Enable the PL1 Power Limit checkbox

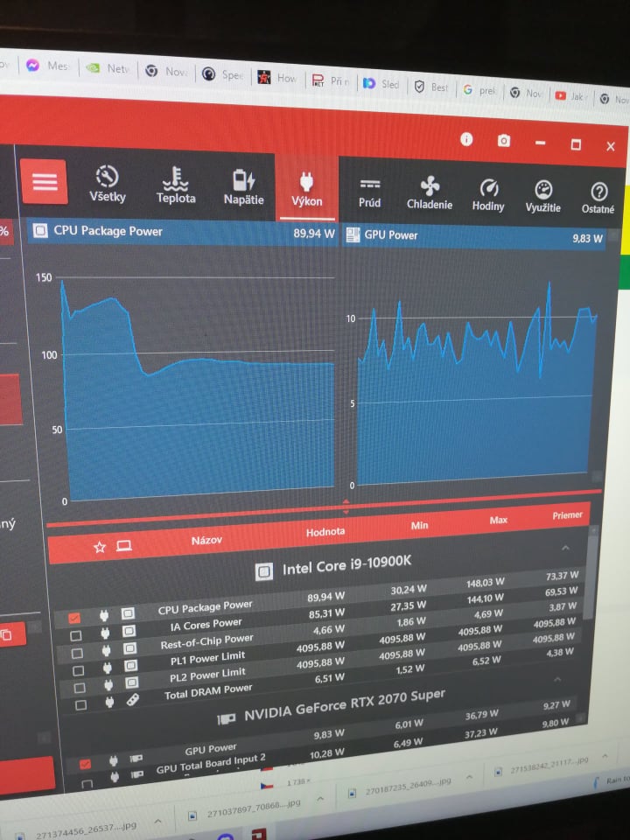point(78,671)
